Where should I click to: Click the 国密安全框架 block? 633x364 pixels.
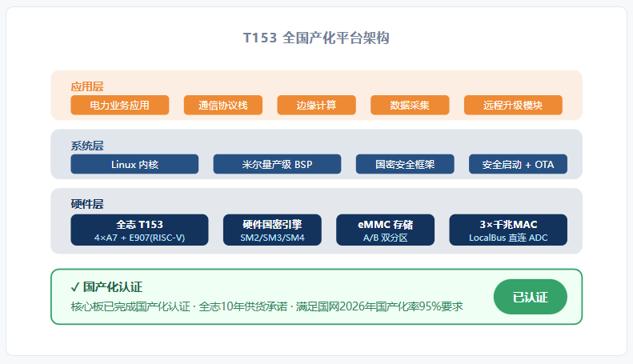(x=405, y=164)
